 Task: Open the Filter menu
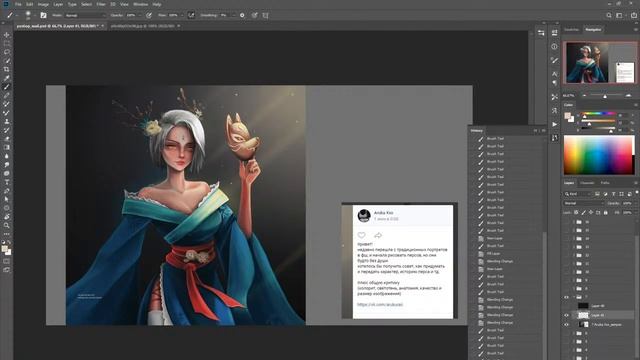[x=101, y=4]
